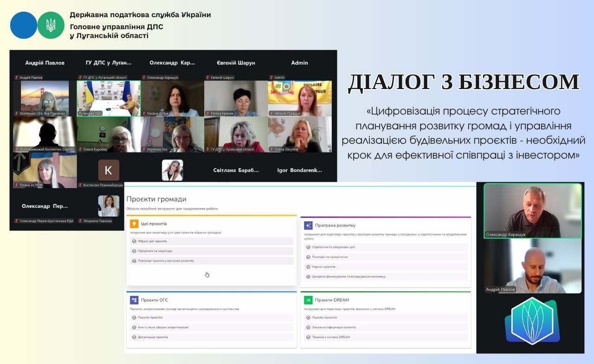
Task: Open Перелік проєктів in Проєкти DREAM card
Action: (x=386, y=318)
